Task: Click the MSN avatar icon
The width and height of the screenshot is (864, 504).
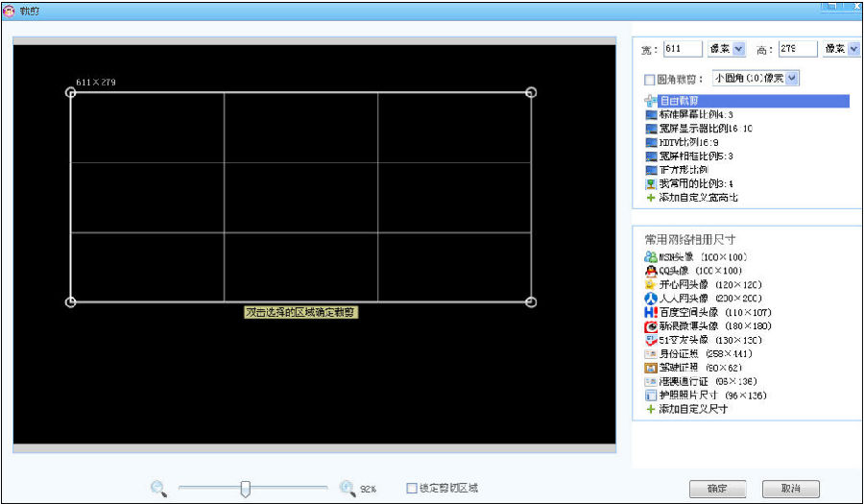Action: (651, 257)
